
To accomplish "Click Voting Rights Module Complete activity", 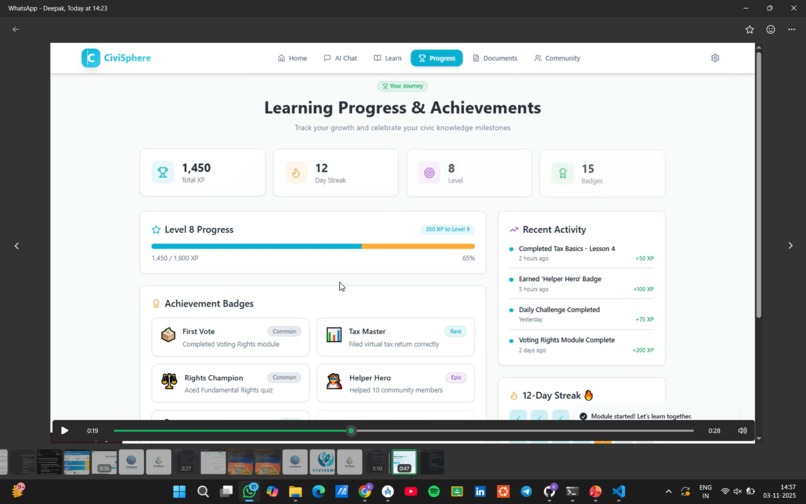I will pyautogui.click(x=581, y=345).
